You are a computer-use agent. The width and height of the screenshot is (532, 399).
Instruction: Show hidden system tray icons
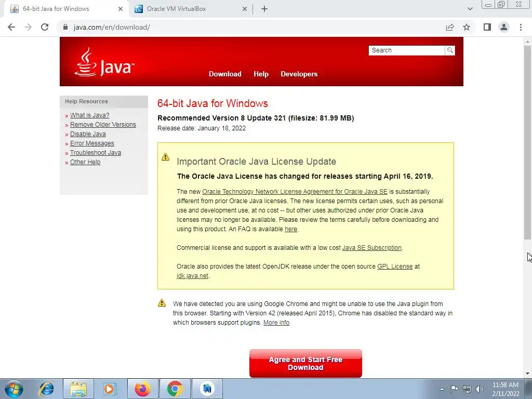(442, 389)
